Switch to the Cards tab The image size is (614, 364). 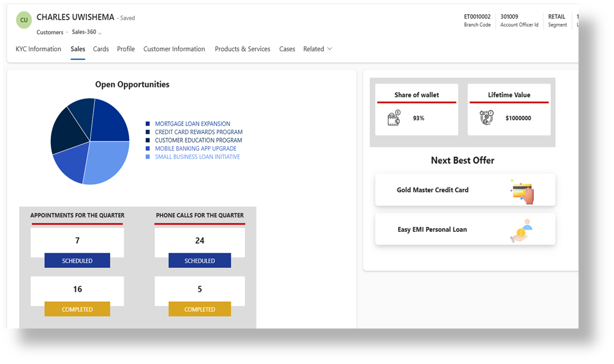[100, 49]
